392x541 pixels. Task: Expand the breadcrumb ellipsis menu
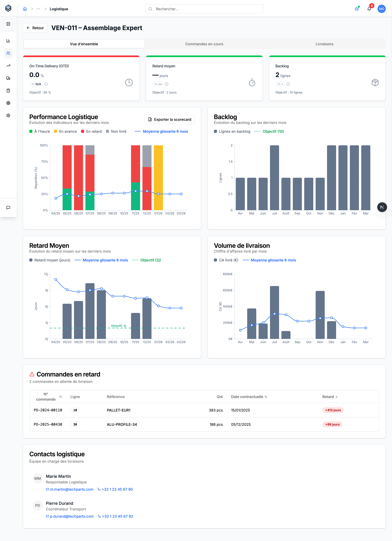pos(38,9)
